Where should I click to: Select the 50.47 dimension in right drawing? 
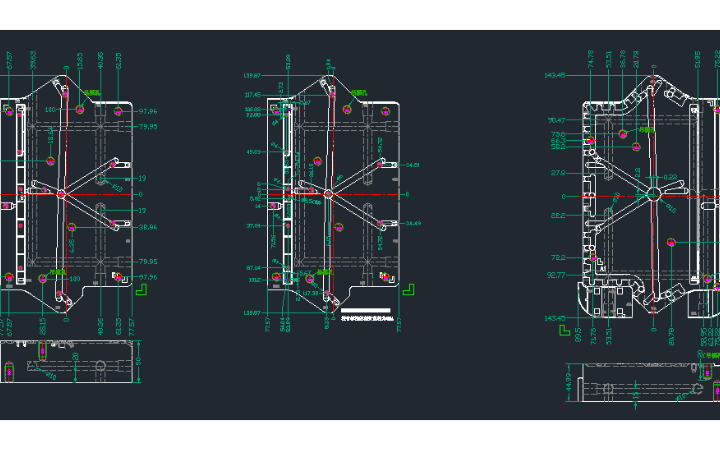pyautogui.click(x=557, y=121)
